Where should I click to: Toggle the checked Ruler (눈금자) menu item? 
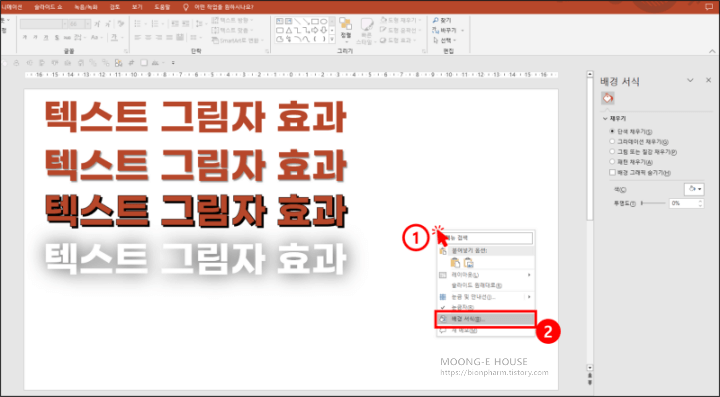point(485,307)
